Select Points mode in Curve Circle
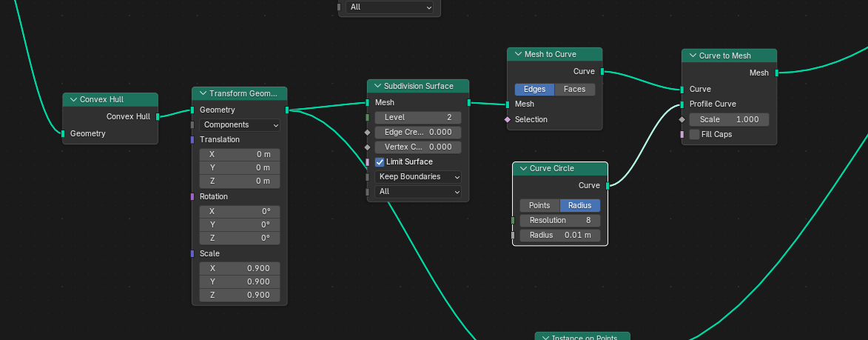This screenshot has height=340, width=868. [x=539, y=205]
